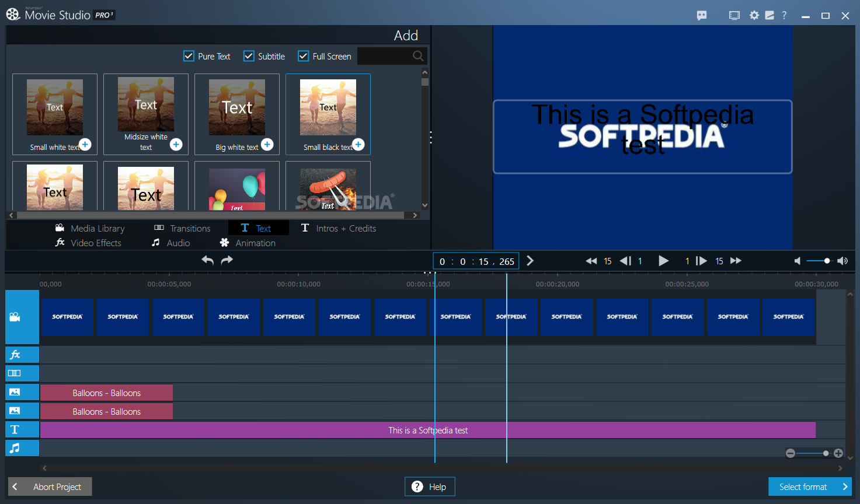Set maximum volume with loud speaker icon

842,261
